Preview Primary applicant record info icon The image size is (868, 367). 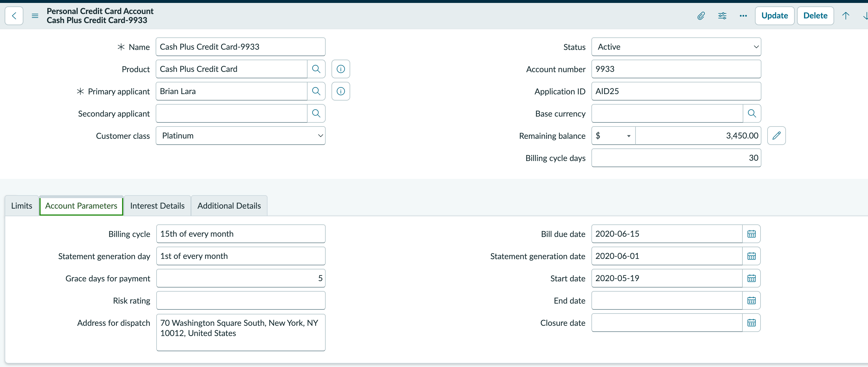[x=340, y=91]
